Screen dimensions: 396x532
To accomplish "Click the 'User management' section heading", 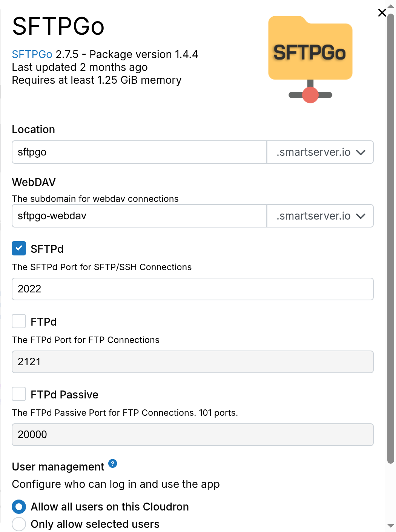I will (x=58, y=467).
